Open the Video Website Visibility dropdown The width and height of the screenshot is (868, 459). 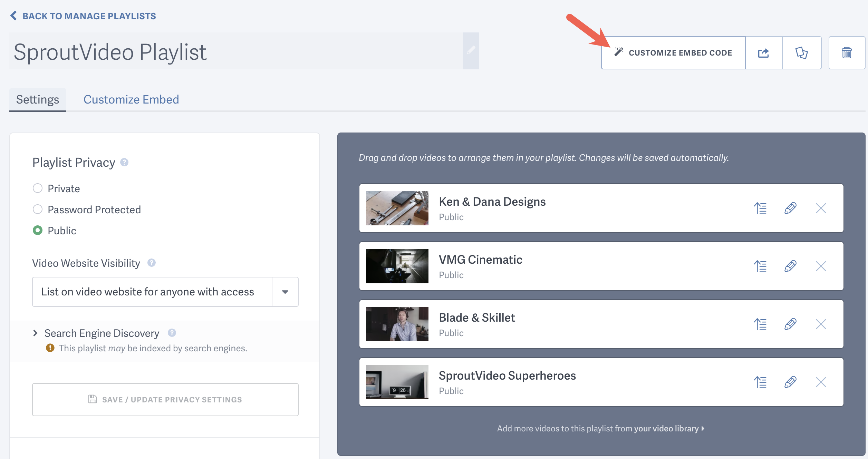285,292
